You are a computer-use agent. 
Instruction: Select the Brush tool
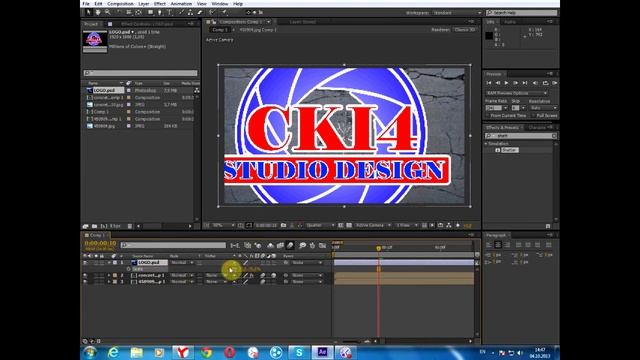181,13
